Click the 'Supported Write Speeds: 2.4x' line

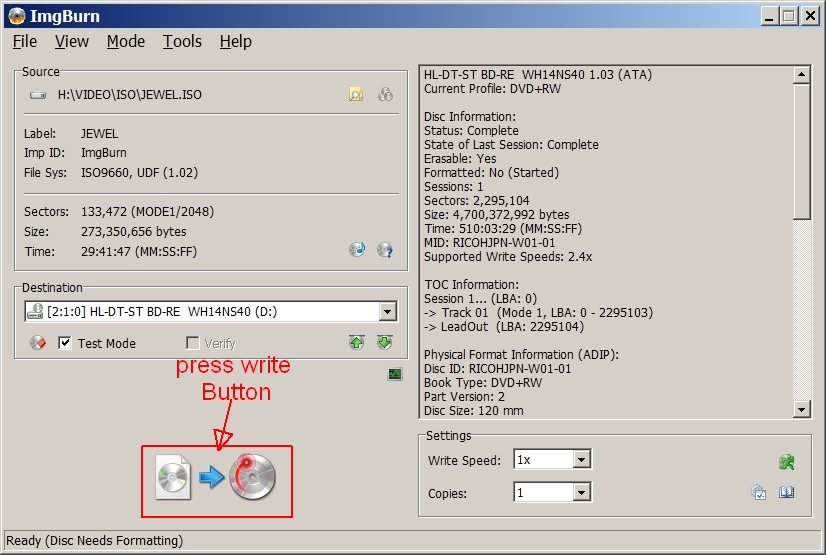tap(508, 257)
